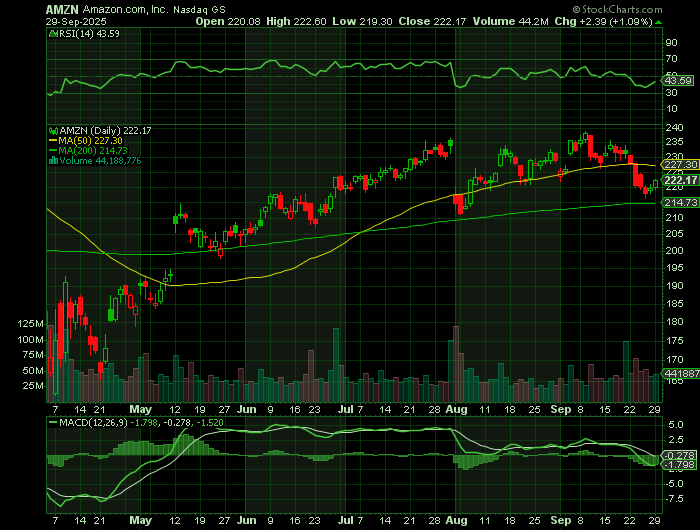700x530 pixels.
Task: Click the 43.59 RSI value tag
Action: [678, 81]
